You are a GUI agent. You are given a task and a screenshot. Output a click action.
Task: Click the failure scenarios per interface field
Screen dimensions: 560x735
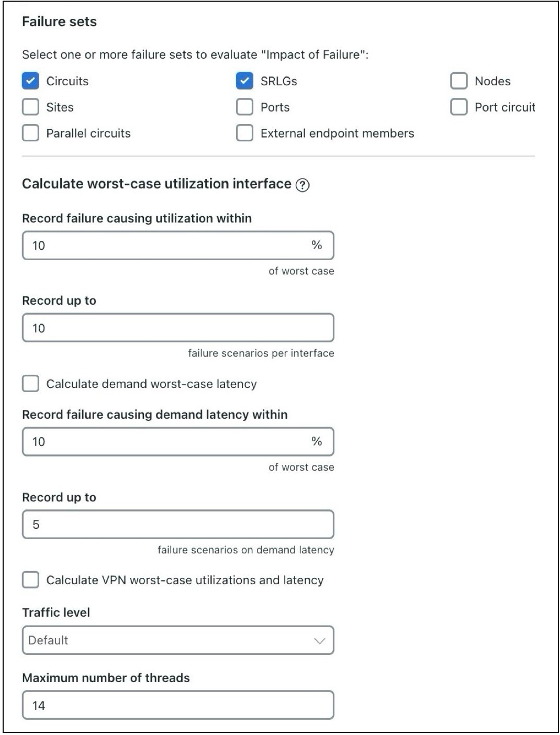pyautogui.click(x=177, y=327)
